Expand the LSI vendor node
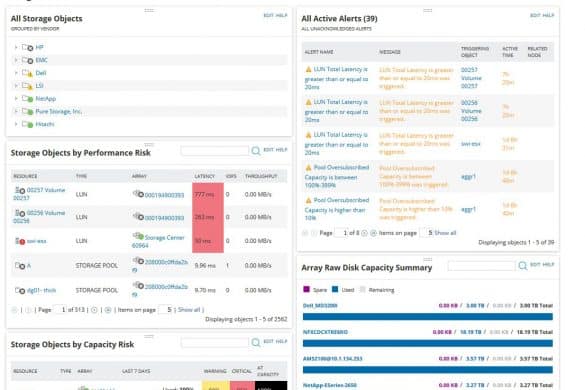585x390 pixels. coord(16,85)
